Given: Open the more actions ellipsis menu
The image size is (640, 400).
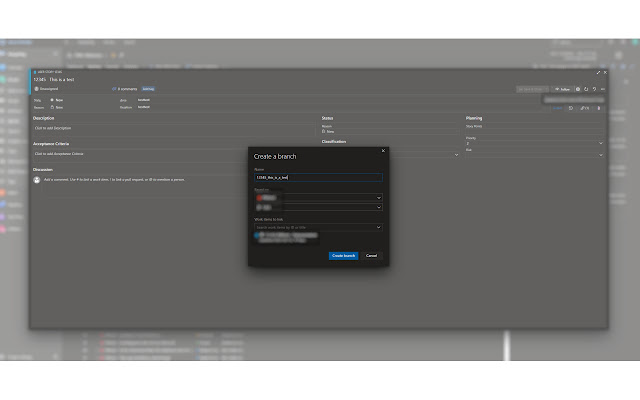Looking at the screenshot, I should (x=603, y=89).
